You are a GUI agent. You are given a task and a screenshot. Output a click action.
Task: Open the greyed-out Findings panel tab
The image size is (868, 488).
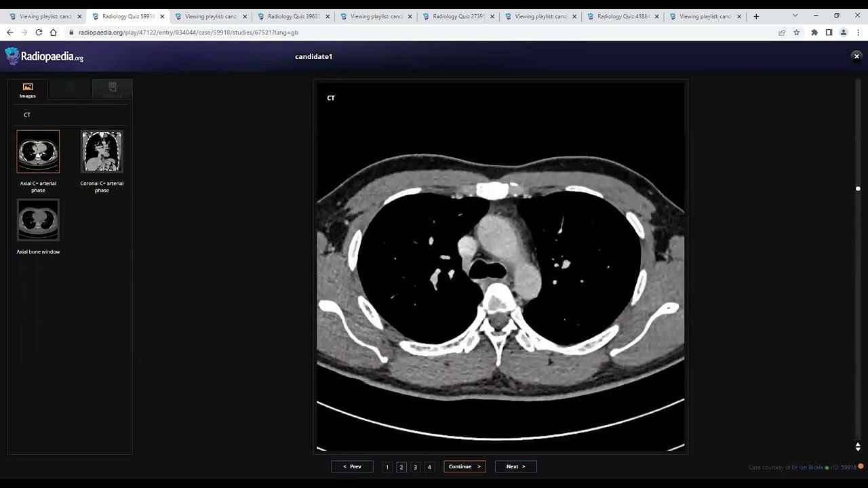point(113,89)
